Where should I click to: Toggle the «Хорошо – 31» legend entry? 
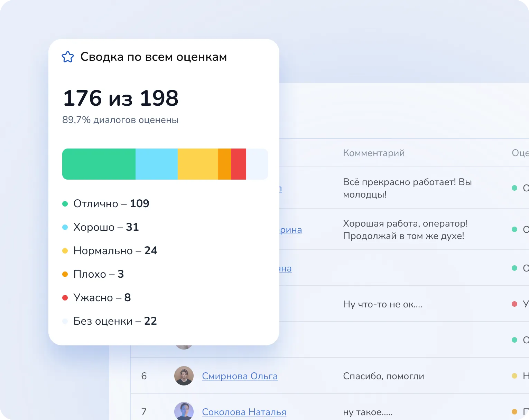105,227
